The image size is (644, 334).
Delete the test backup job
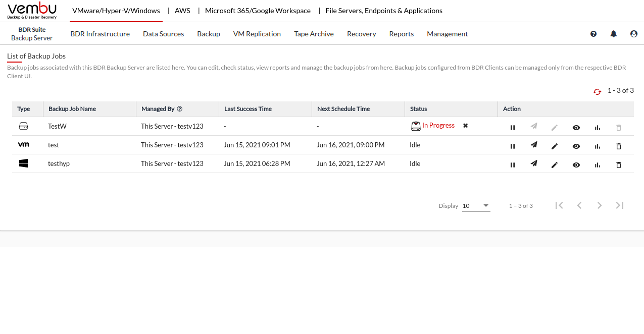point(618,146)
